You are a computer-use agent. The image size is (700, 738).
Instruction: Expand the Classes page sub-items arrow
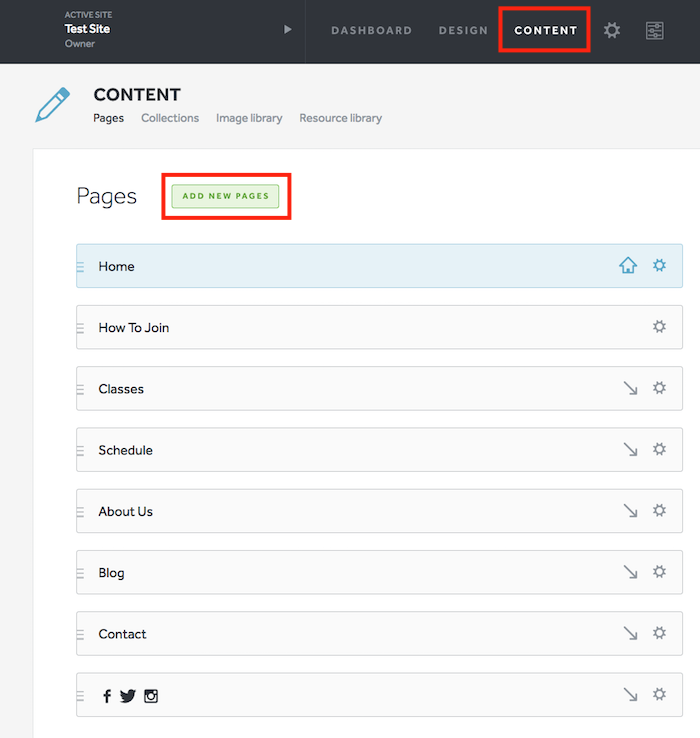pos(630,388)
